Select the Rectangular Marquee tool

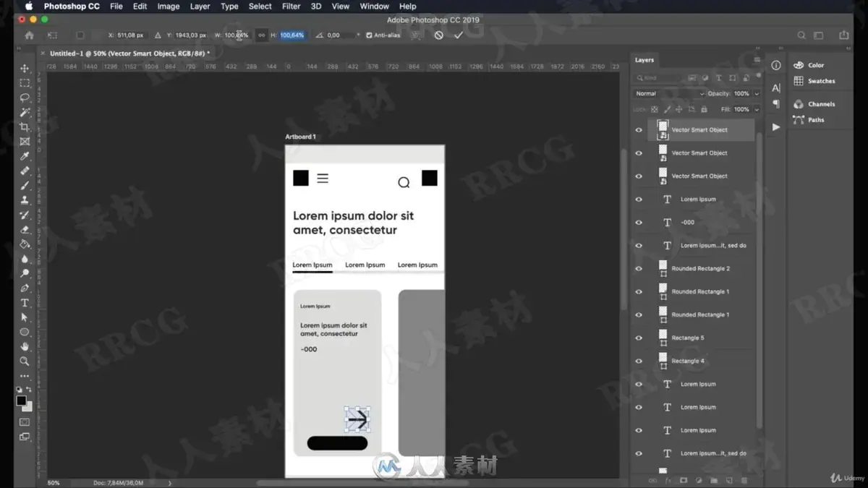tap(25, 83)
